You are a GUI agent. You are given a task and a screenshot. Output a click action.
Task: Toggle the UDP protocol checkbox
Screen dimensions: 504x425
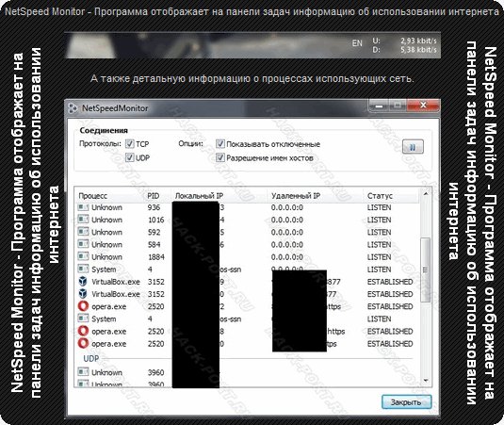[130, 157]
